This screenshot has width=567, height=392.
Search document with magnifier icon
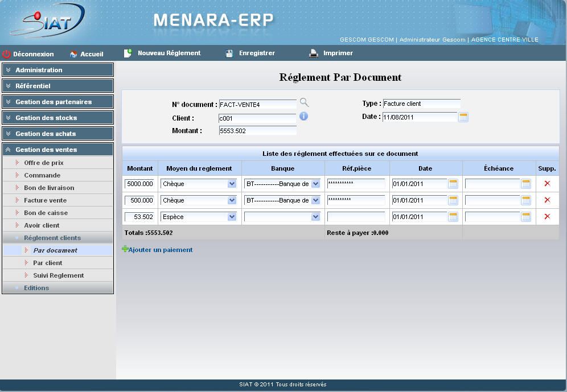click(x=305, y=102)
